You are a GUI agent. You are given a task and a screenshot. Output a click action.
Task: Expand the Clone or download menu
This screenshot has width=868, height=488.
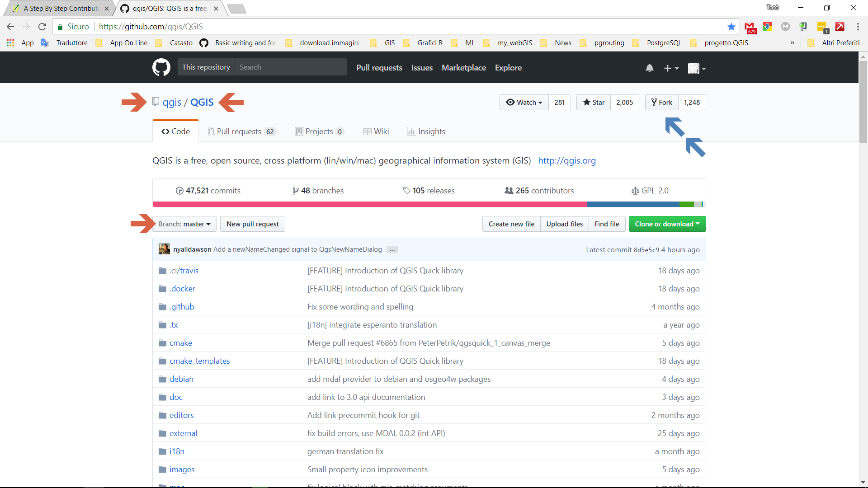[x=667, y=224]
